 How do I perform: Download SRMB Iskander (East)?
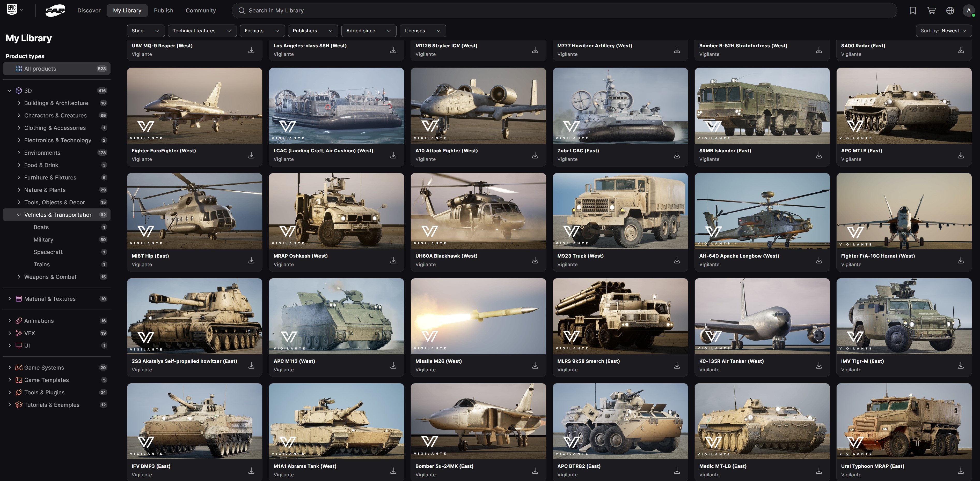pos(819,155)
